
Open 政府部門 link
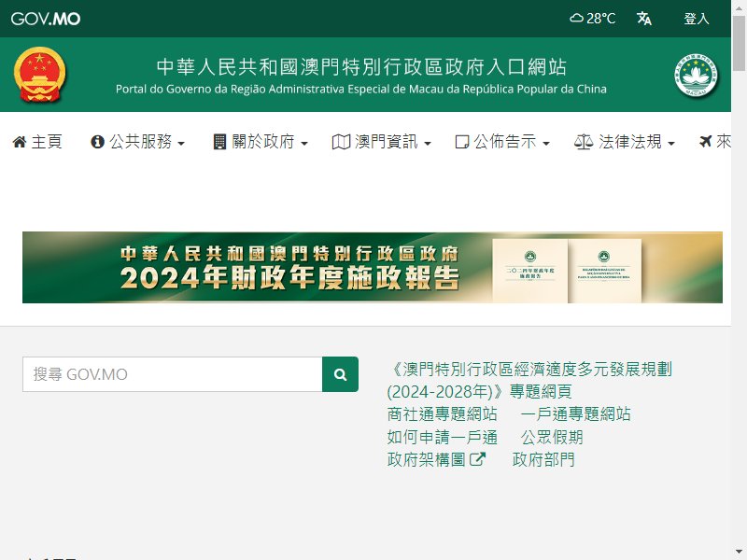click(x=543, y=459)
